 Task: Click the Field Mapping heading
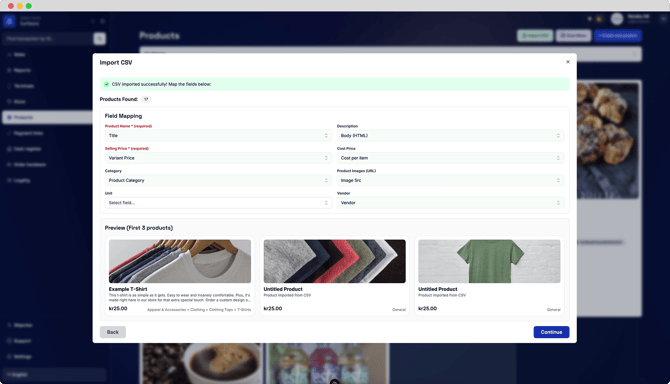(123, 116)
